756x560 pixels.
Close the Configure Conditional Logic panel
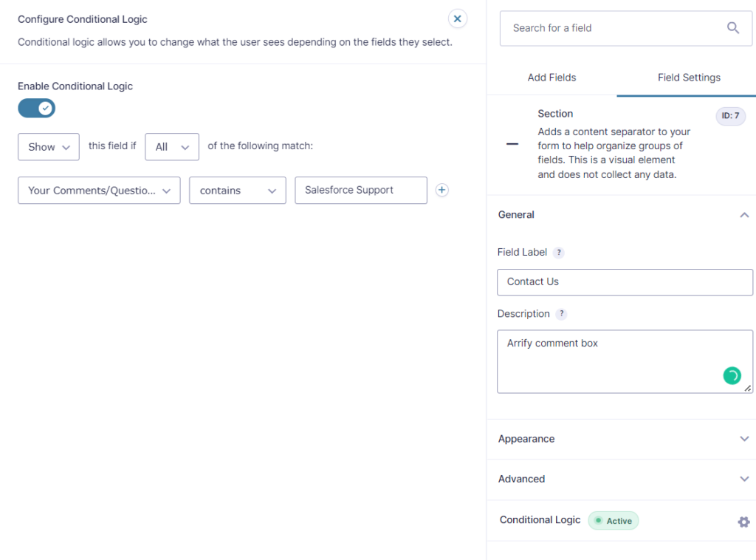[x=458, y=19]
